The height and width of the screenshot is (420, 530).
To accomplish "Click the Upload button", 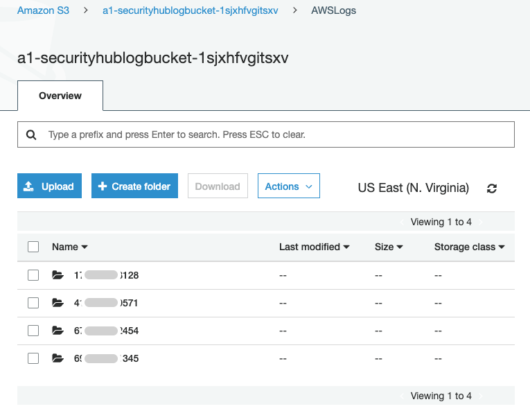I will (x=49, y=186).
